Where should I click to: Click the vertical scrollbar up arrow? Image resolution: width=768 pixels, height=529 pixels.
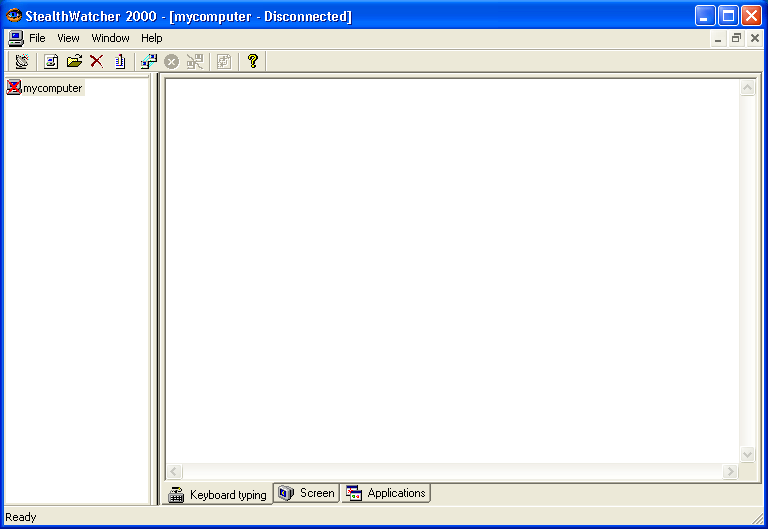tap(747, 88)
